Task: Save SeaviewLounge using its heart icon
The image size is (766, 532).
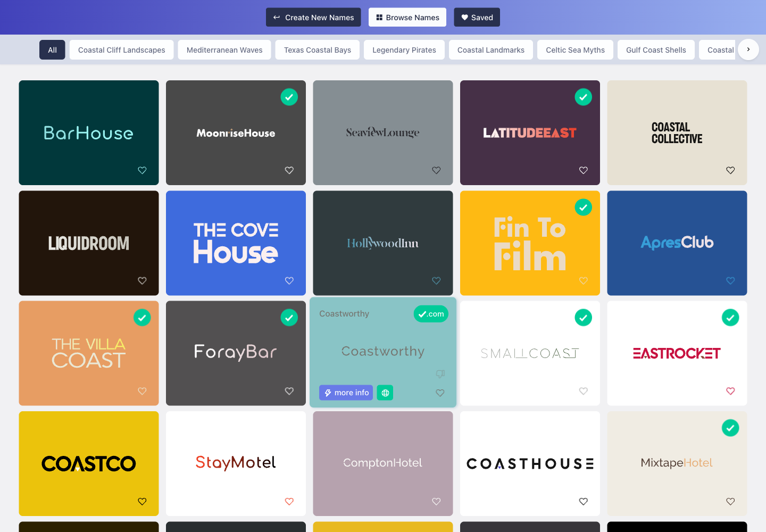Action: click(436, 170)
